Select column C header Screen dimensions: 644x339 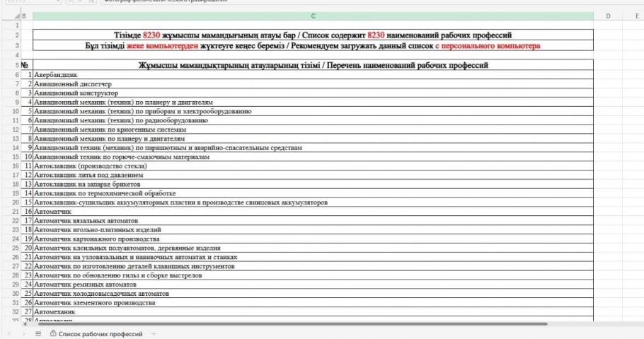(313, 16)
